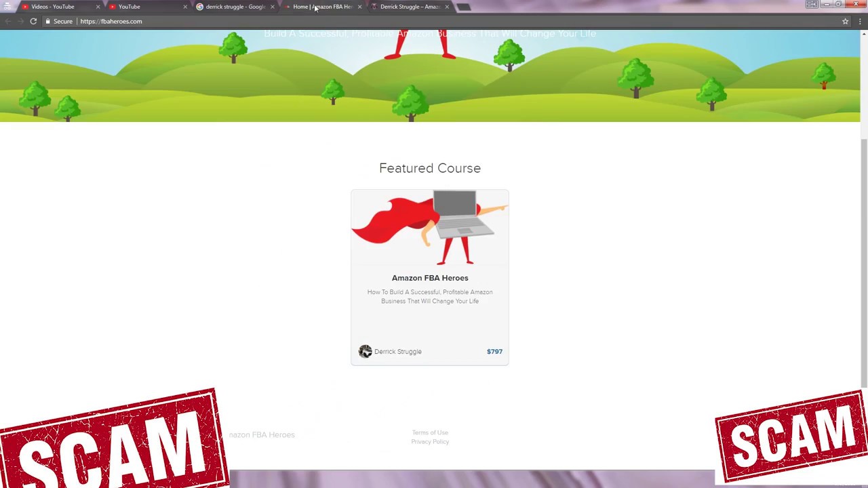The width and height of the screenshot is (868, 488).
Task: Click the $797 course price
Action: click(x=494, y=352)
